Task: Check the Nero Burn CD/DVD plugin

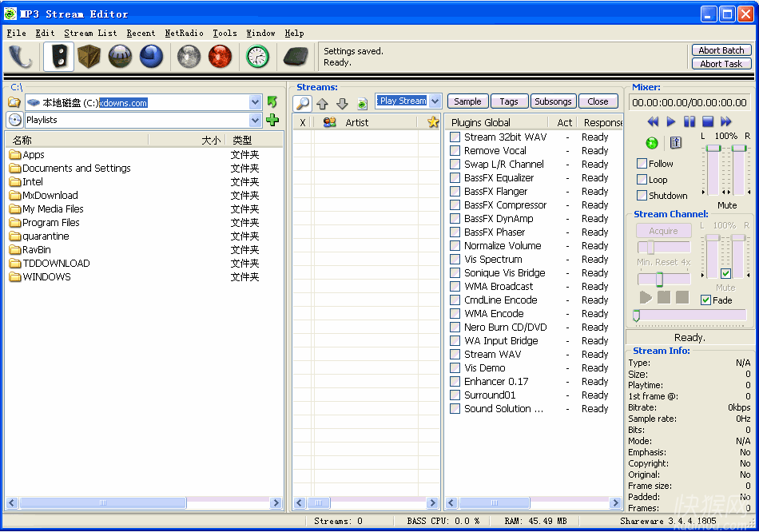Action: 455,327
